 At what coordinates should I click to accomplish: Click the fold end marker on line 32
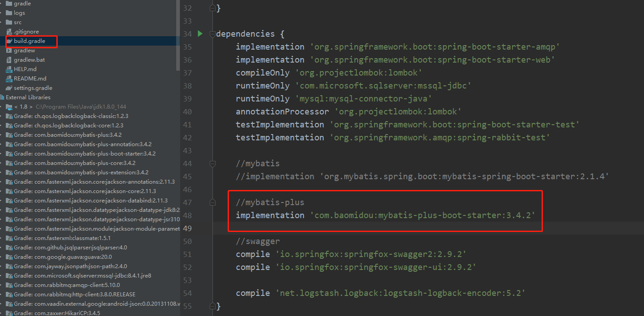coord(212,8)
